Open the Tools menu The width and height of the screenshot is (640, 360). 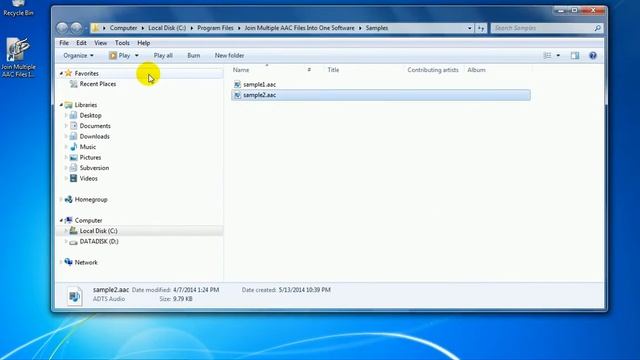pos(122,43)
